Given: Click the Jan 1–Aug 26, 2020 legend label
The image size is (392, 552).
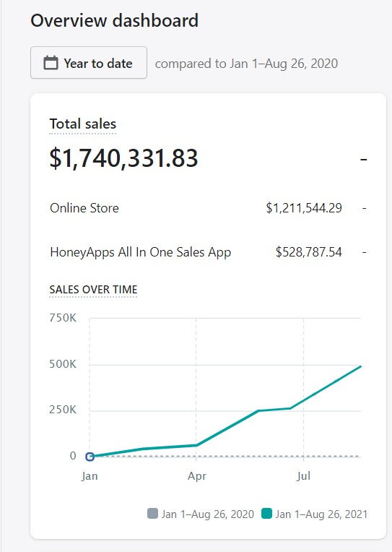Looking at the screenshot, I should coord(208,514).
